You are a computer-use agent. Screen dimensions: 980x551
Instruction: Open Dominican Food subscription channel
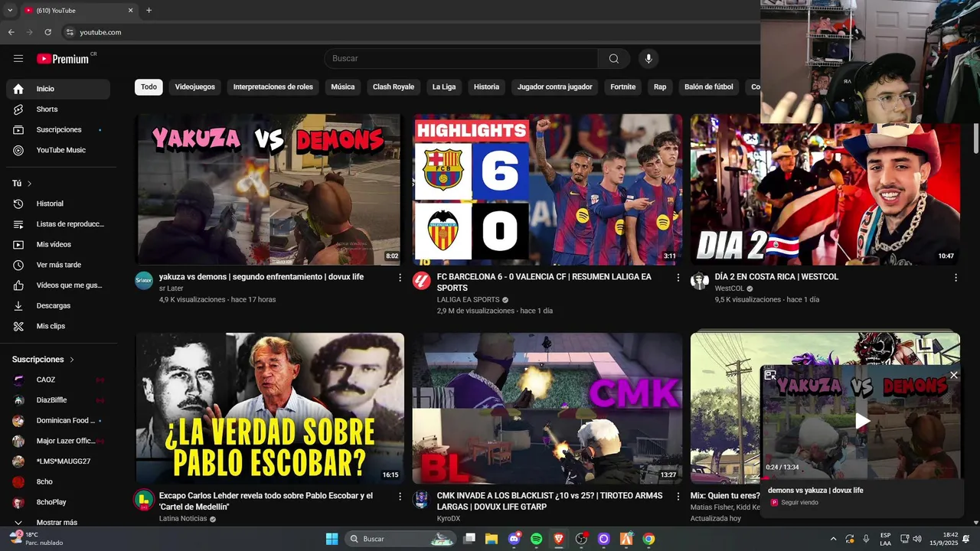(58, 421)
